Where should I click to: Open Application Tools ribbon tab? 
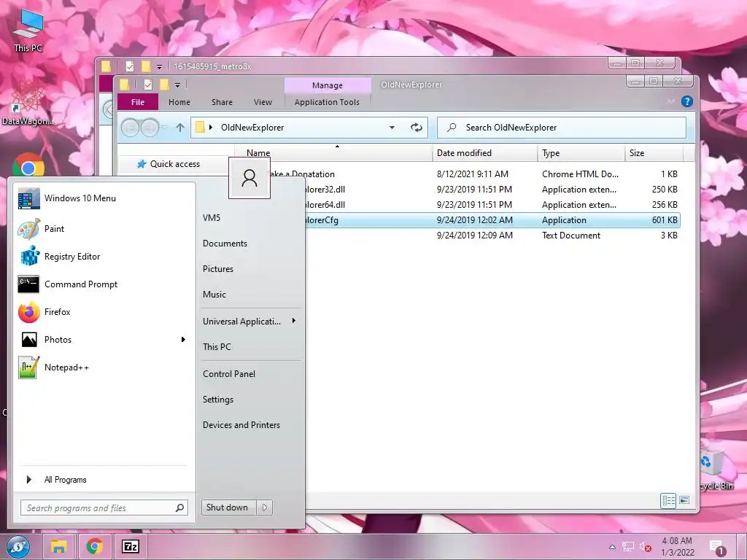click(x=327, y=102)
